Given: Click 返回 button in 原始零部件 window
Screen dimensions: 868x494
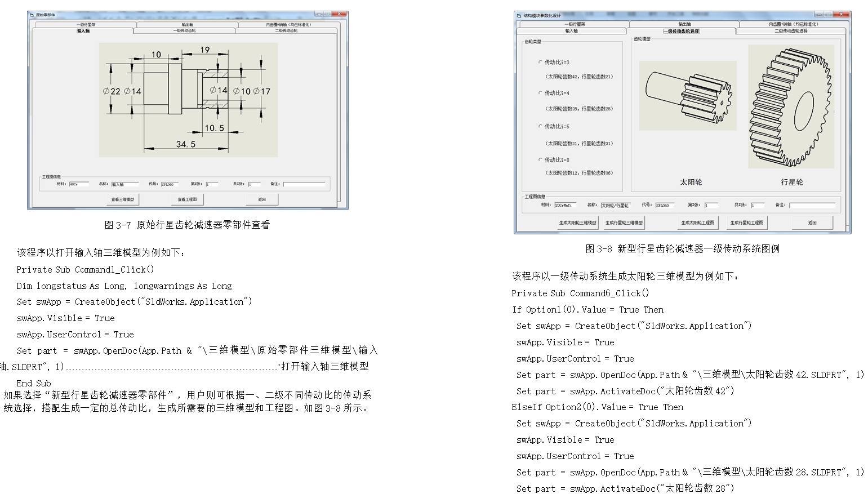Looking at the screenshot, I should tap(262, 199).
